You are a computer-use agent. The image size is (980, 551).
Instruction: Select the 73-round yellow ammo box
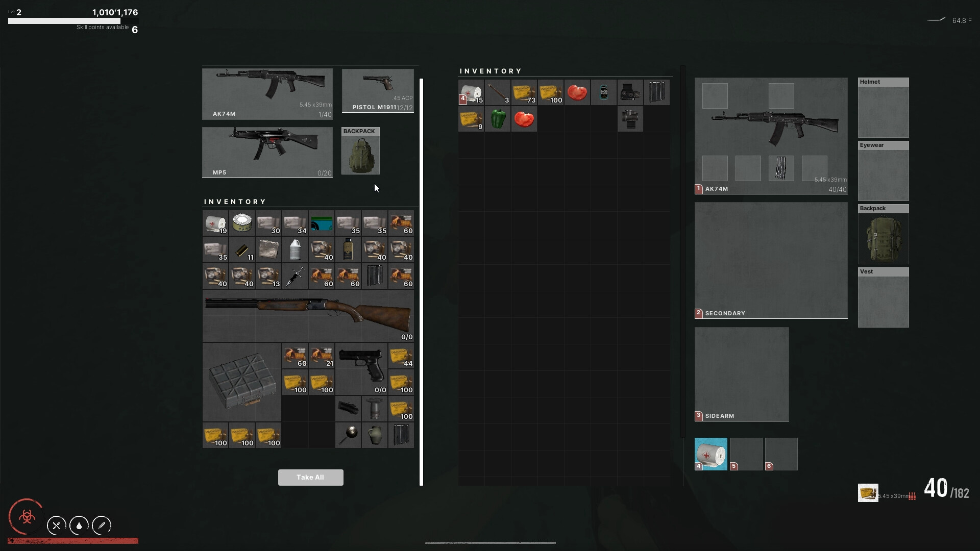(x=524, y=92)
